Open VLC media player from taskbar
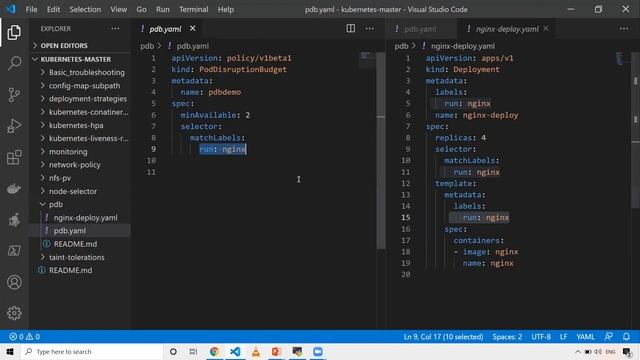This screenshot has width=640, height=360. click(256, 351)
